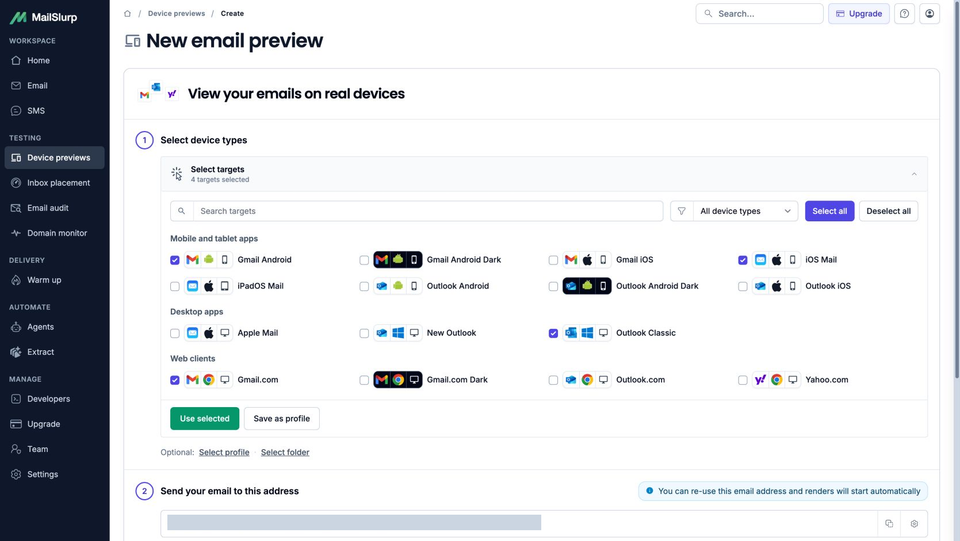Open Warm up in the sidebar
960x541 pixels.
click(54, 280)
